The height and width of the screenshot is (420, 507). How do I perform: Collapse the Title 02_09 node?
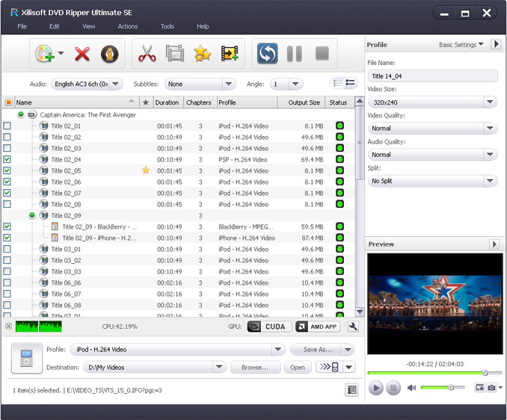31,215
